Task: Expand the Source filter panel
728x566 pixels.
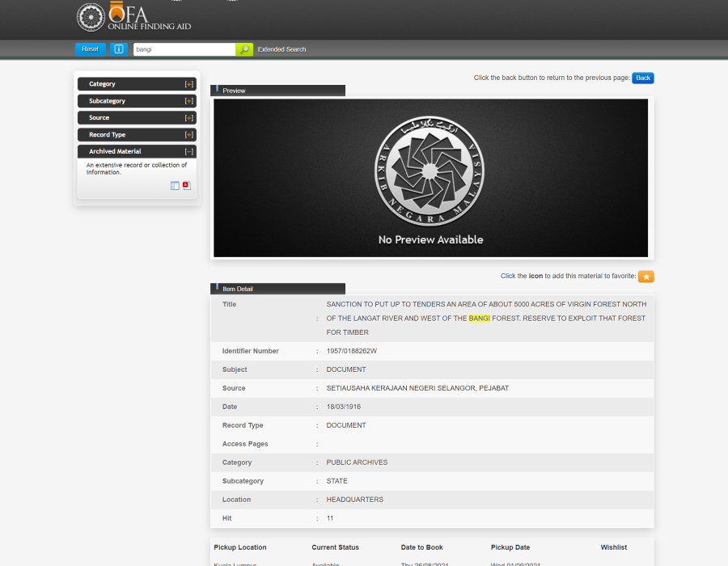Action: click(189, 118)
